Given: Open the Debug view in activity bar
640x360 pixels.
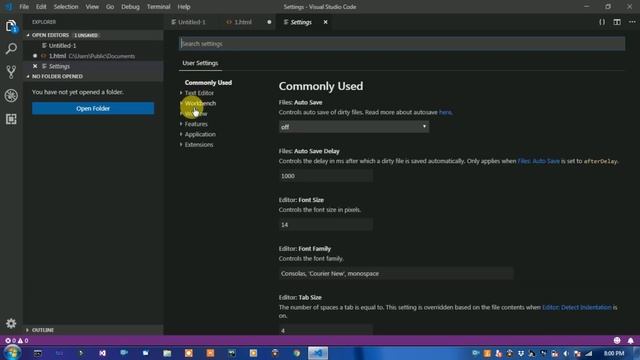Looking at the screenshot, I should coord(11,96).
